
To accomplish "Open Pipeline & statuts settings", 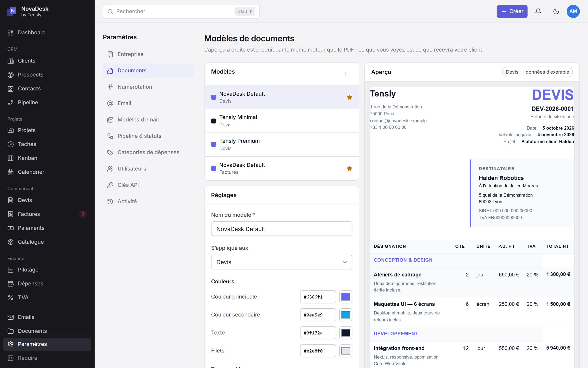I will tap(148, 136).
